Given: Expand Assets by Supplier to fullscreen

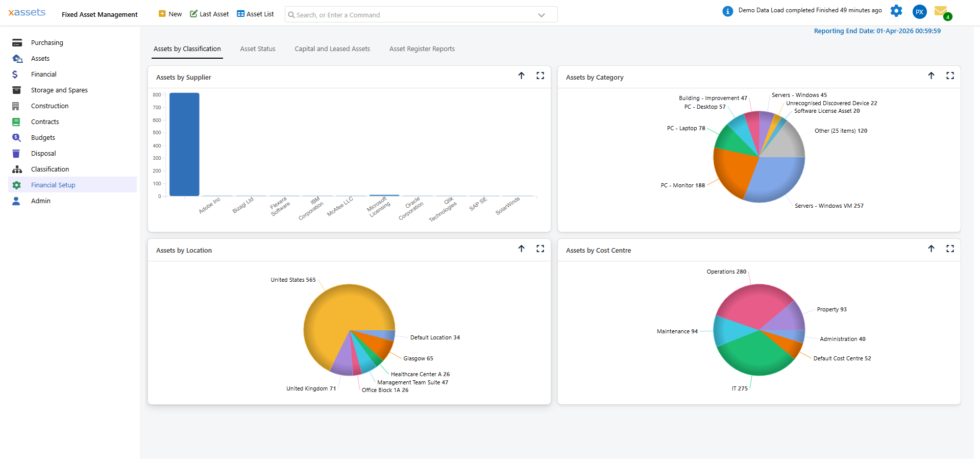Looking at the screenshot, I should (541, 76).
